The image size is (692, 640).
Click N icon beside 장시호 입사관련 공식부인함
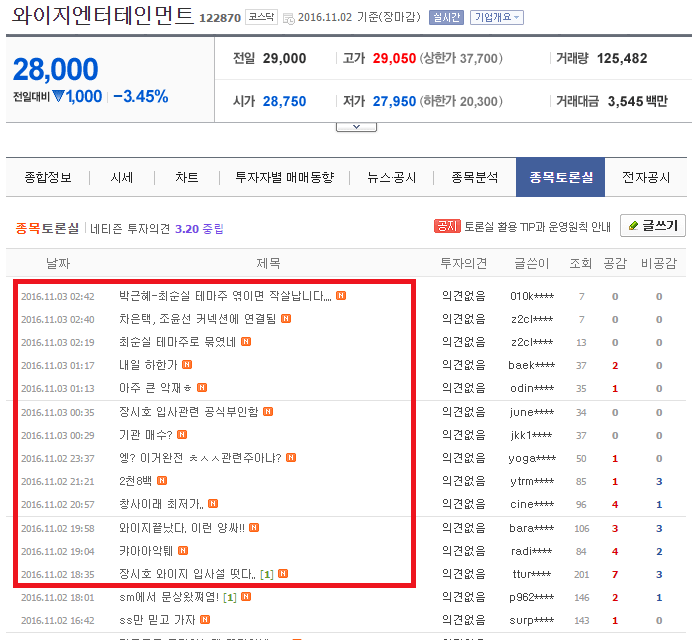(268, 411)
